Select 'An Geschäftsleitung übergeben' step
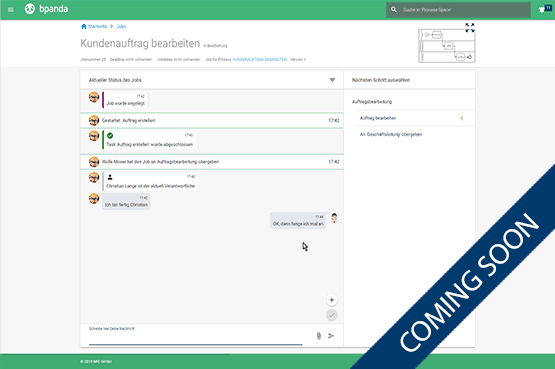Viewport: 555px width, 369px height. [391, 134]
